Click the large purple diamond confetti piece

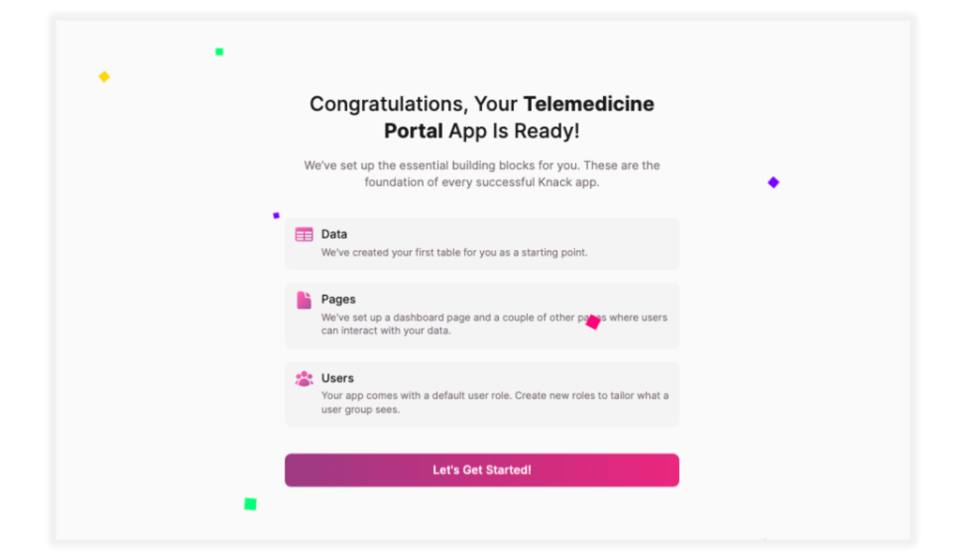tap(774, 182)
